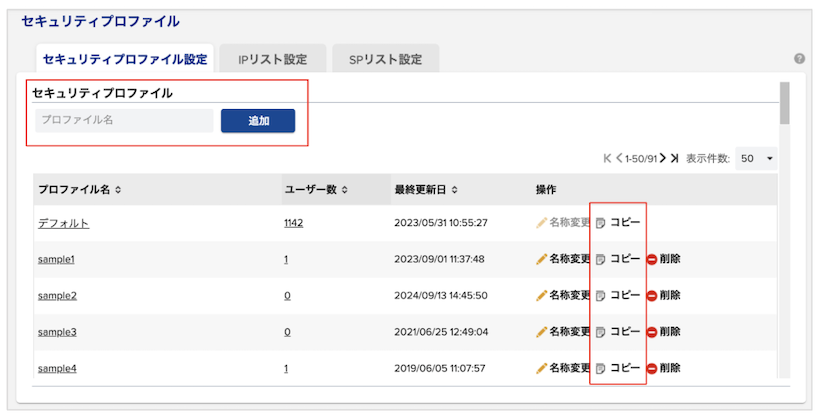The height and width of the screenshot is (420, 821).
Task: Click the blue 追加 button
Action: click(258, 121)
